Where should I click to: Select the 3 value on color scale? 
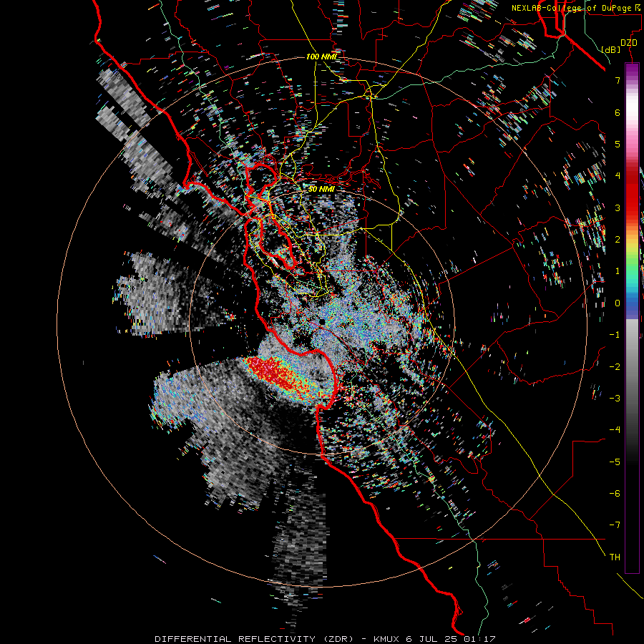618,208
